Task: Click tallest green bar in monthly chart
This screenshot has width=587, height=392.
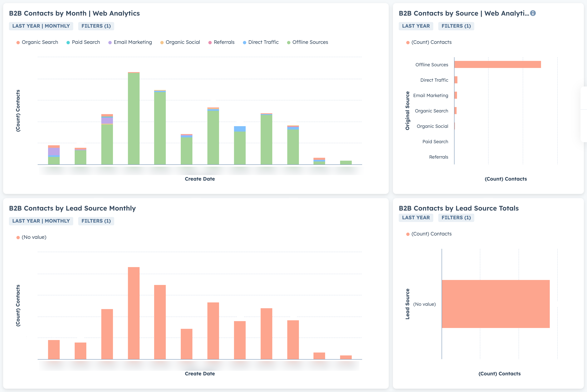Action: (x=134, y=119)
